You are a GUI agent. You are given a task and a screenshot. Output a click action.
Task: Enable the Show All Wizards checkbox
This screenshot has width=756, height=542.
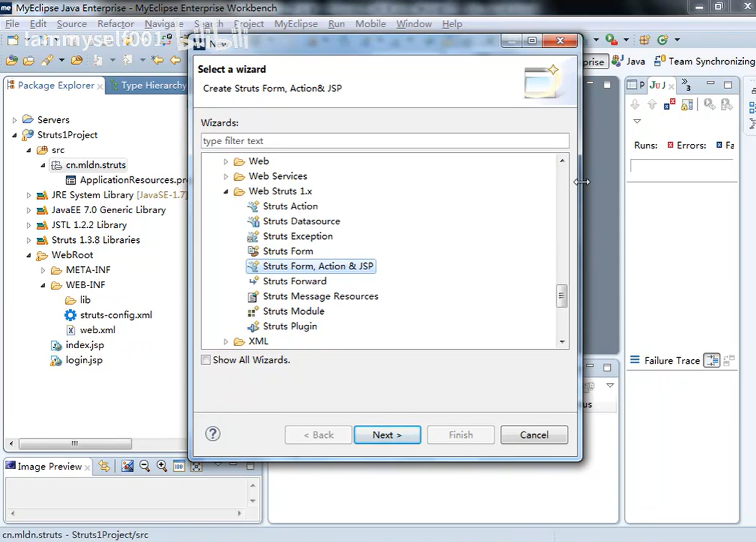206,360
